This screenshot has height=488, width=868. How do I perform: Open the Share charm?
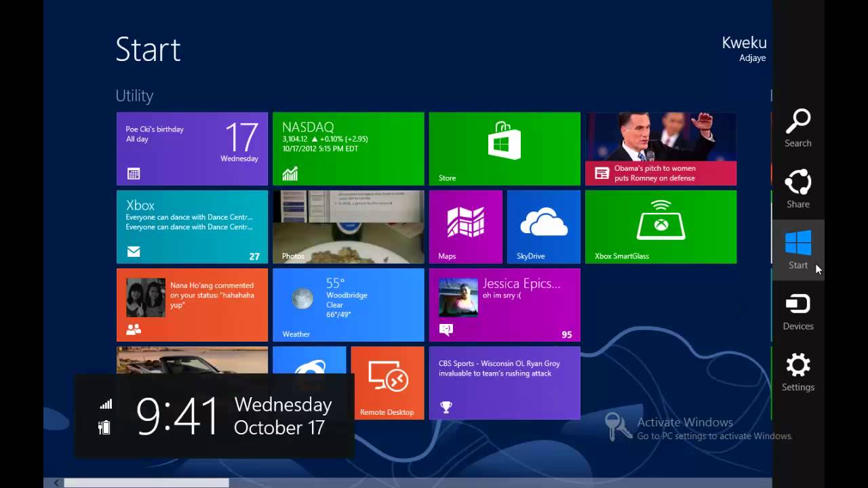tap(798, 189)
